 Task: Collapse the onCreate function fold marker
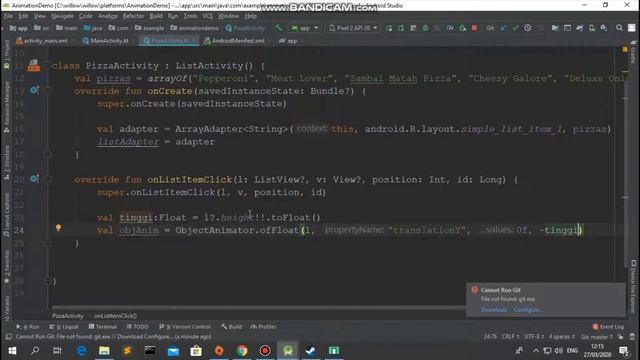[x=48, y=91]
